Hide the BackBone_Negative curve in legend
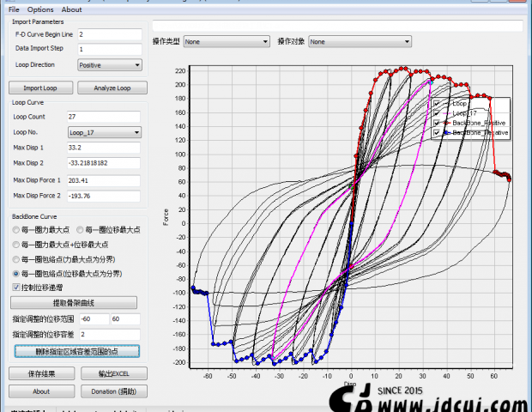 438,134
